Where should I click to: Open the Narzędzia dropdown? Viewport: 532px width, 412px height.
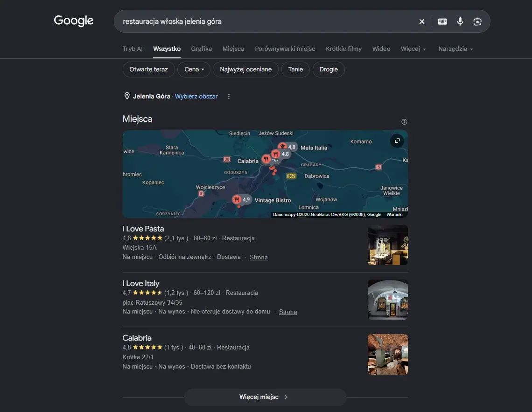click(455, 49)
